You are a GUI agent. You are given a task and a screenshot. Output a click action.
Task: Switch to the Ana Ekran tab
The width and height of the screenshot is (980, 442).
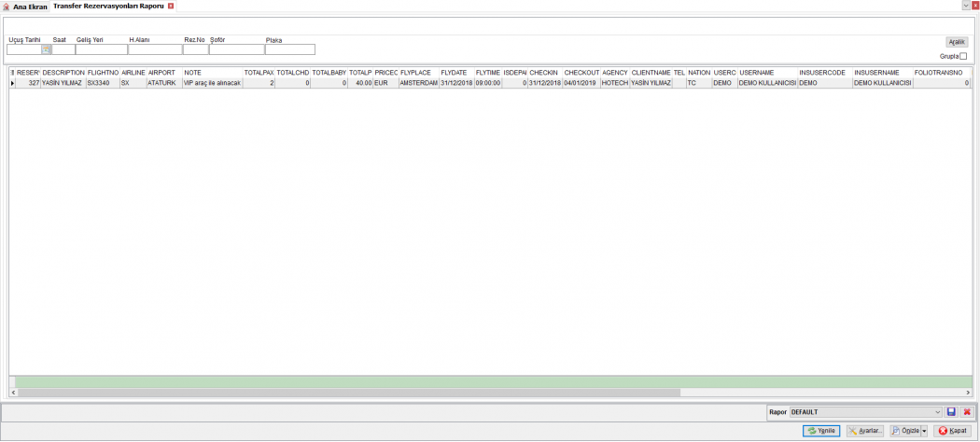pyautogui.click(x=25, y=7)
